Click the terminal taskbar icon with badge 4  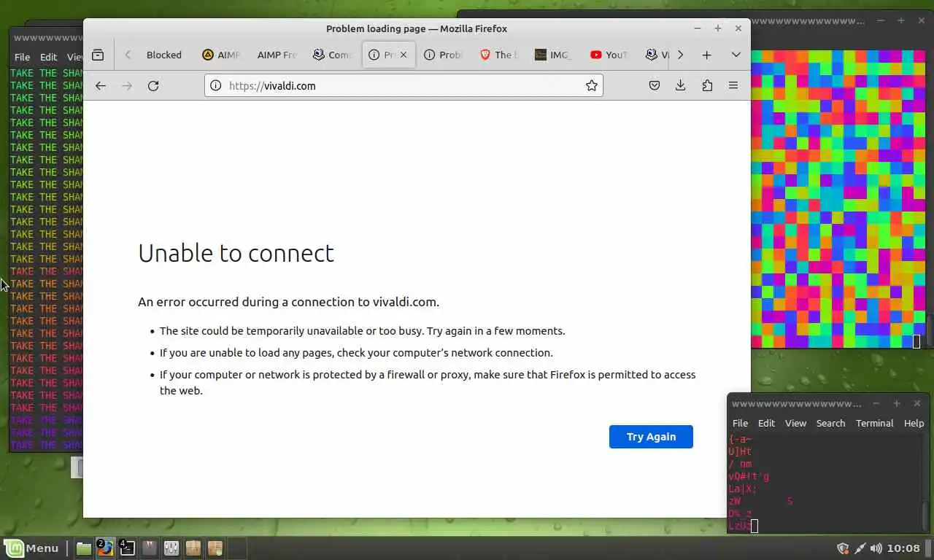pos(128,548)
